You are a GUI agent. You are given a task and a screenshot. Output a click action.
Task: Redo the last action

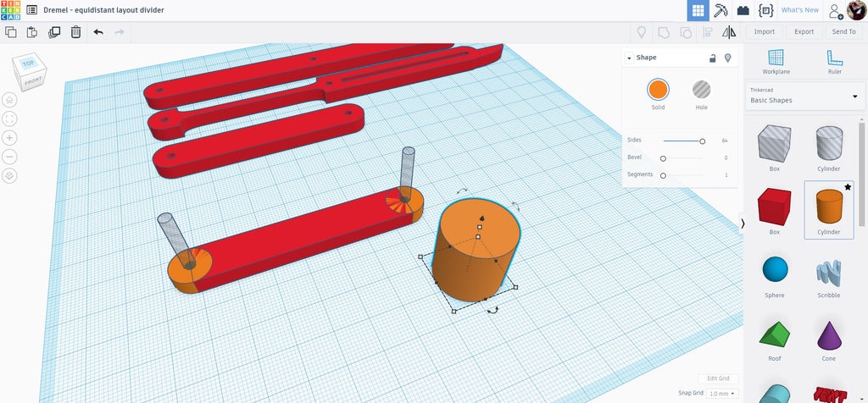(x=119, y=32)
